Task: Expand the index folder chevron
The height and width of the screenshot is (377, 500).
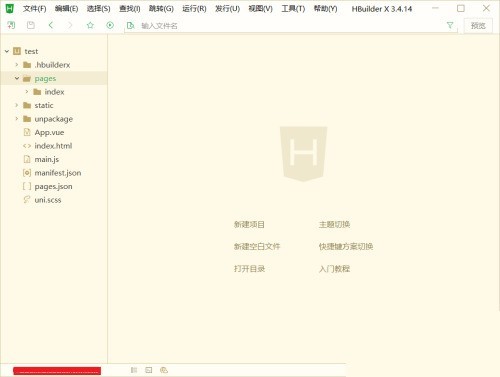Action: click(x=27, y=92)
